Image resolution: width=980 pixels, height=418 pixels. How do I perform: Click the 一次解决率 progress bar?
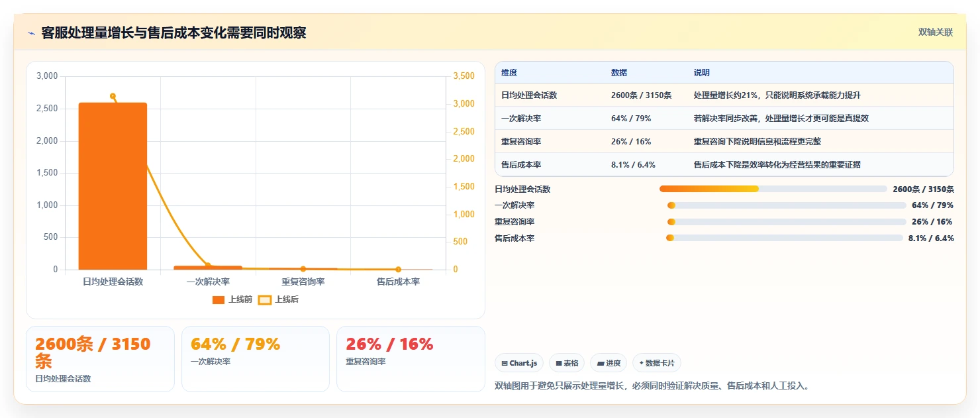click(x=787, y=205)
